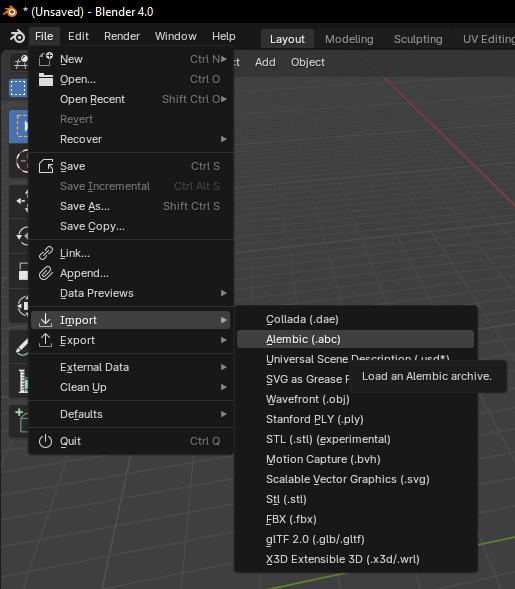
Task: Import Scalable Vector Graphics (.svg)
Action: coord(355,479)
